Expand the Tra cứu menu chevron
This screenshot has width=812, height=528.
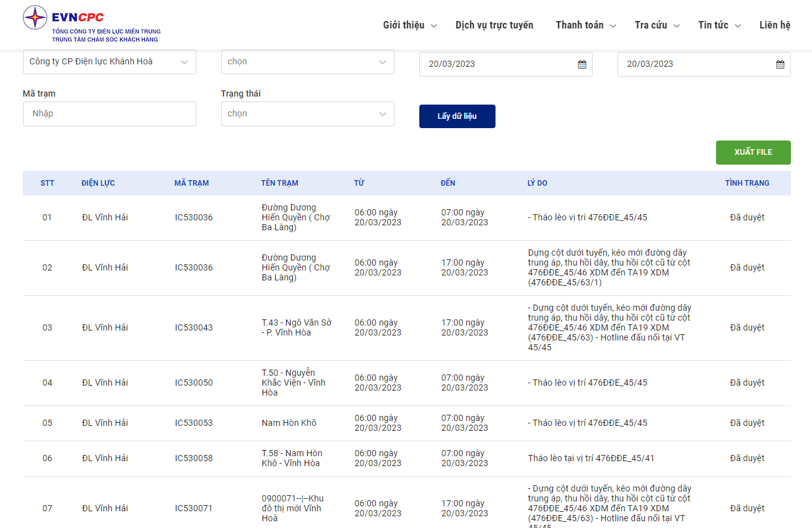click(x=676, y=26)
